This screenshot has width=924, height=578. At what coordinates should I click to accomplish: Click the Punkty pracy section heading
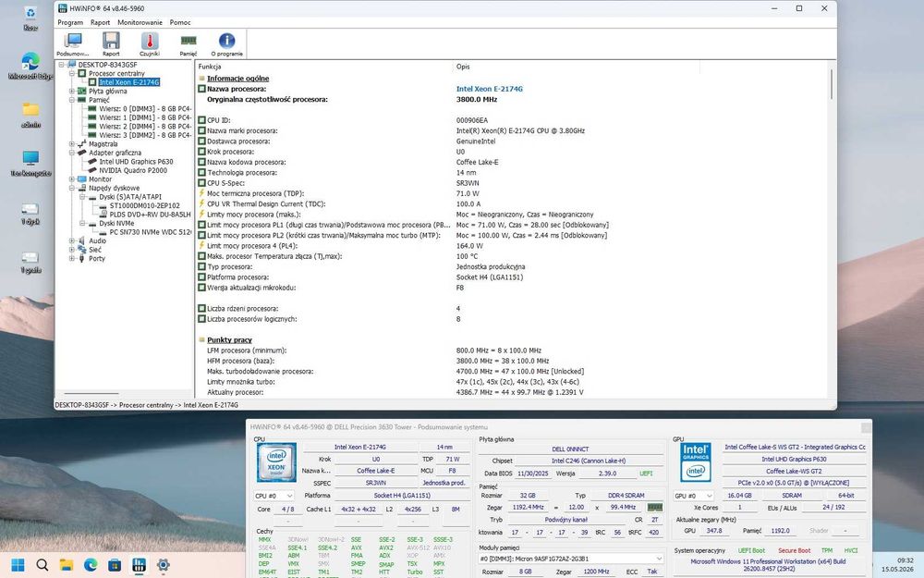click(x=229, y=339)
